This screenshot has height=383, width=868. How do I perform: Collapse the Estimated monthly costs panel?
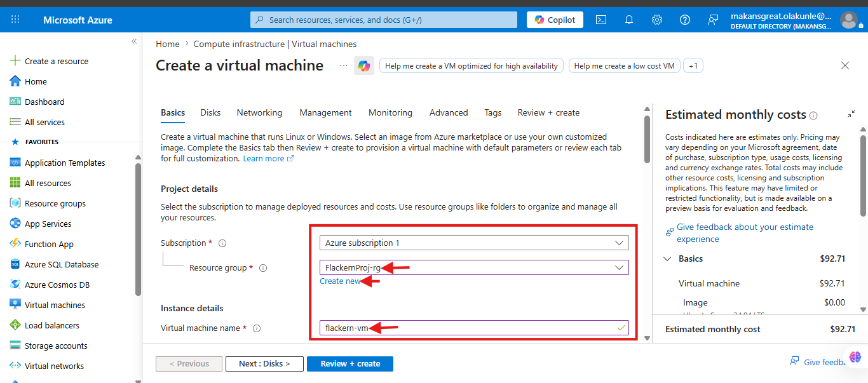click(851, 114)
